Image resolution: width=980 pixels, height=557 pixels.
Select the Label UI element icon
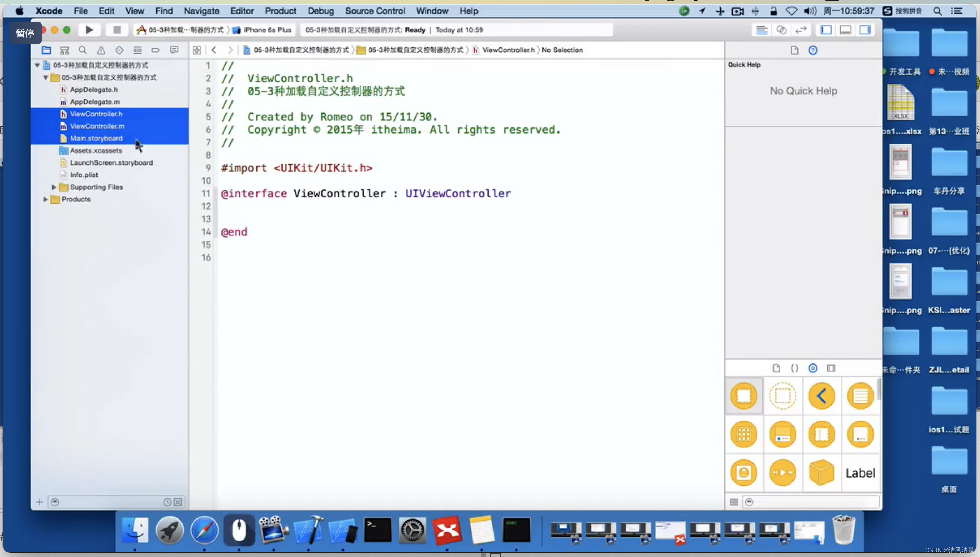(861, 473)
